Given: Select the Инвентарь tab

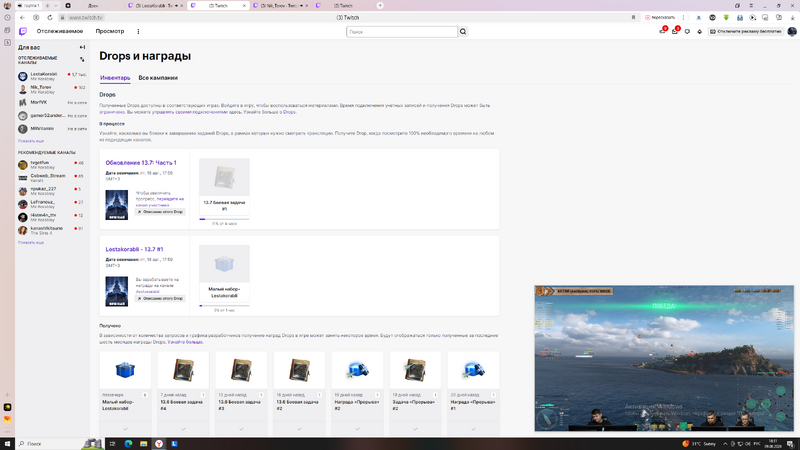Looking at the screenshot, I should click(x=115, y=78).
